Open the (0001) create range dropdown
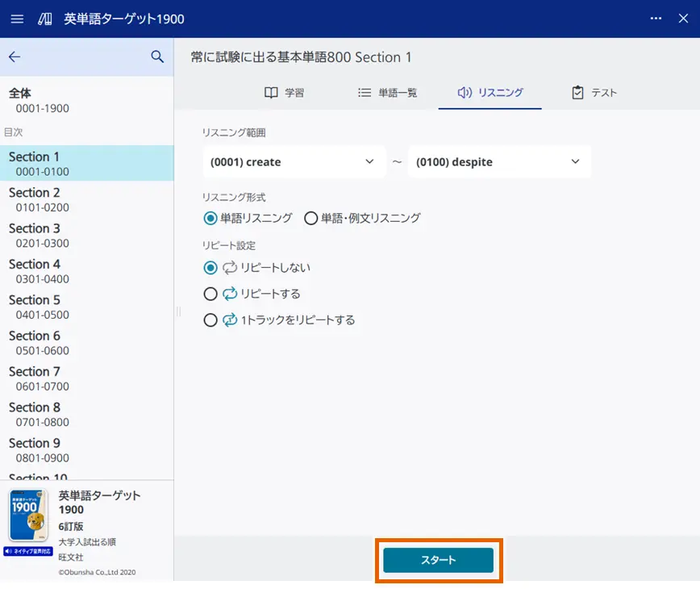 (x=294, y=161)
